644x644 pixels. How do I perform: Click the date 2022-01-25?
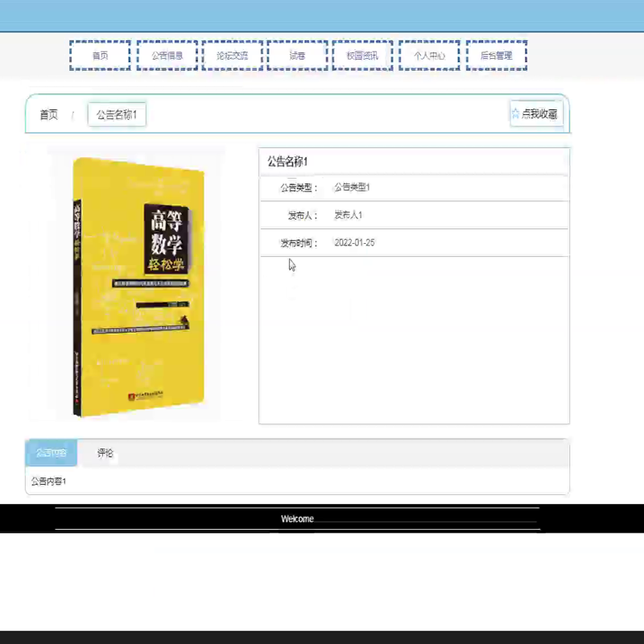(x=354, y=243)
